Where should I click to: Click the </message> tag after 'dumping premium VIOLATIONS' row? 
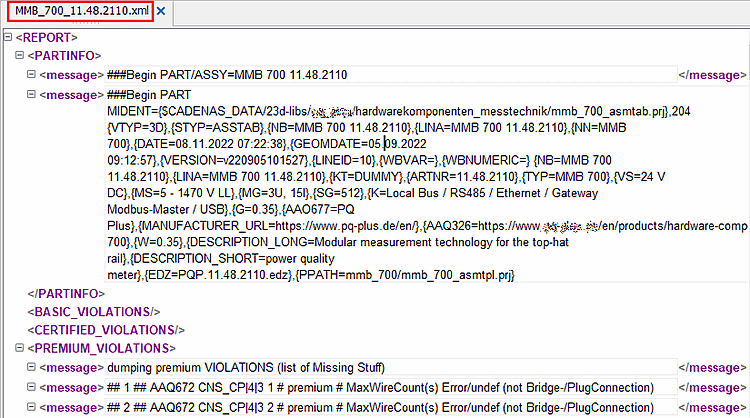tap(712, 368)
